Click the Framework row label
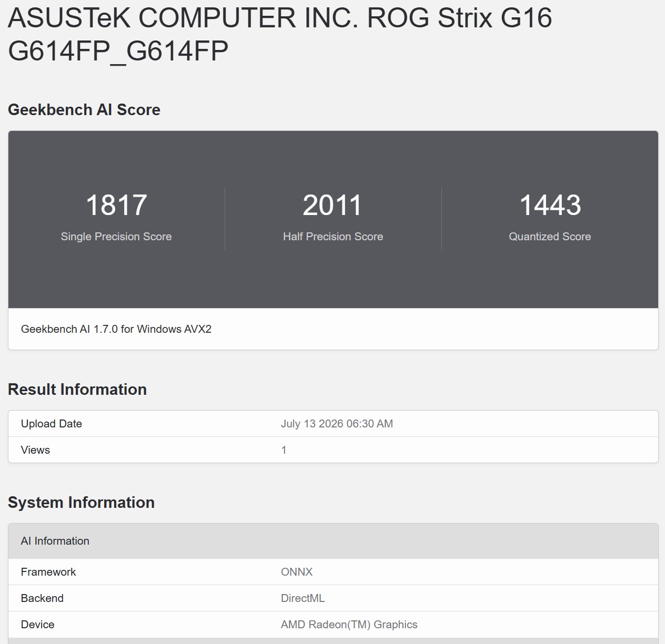Image resolution: width=665 pixels, height=644 pixels. [x=48, y=572]
